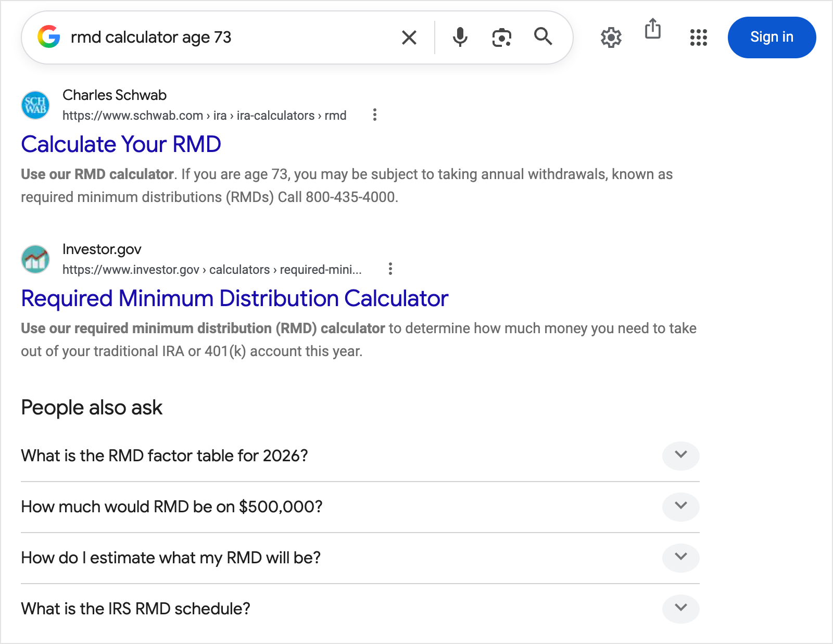Image resolution: width=833 pixels, height=644 pixels.
Task: Open quick settings gear icon
Action: [611, 37]
